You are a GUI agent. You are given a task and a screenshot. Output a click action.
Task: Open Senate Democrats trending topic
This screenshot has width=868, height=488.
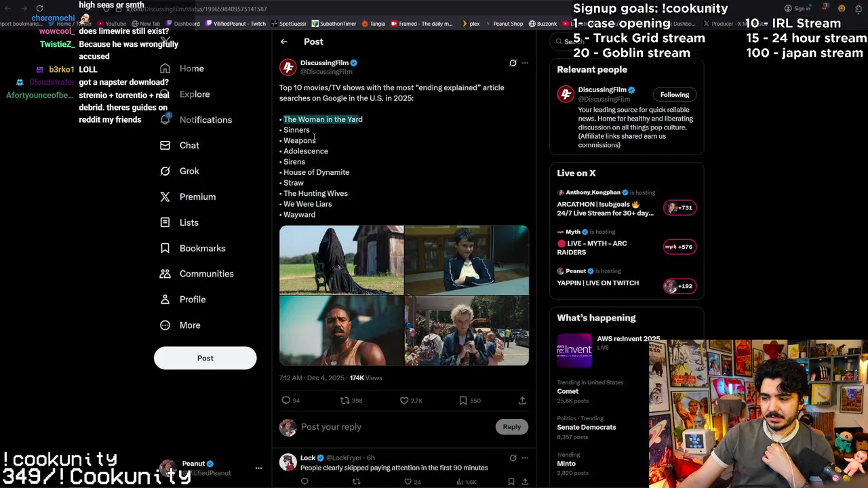point(587,427)
